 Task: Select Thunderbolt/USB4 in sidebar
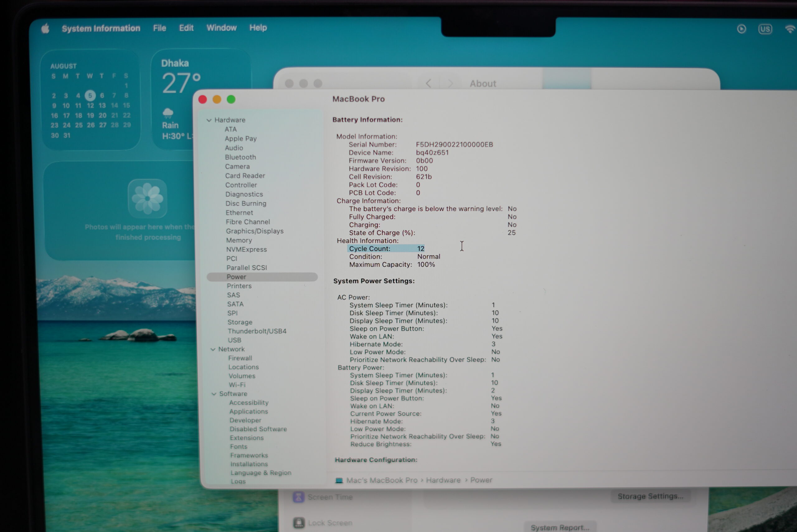tap(257, 331)
